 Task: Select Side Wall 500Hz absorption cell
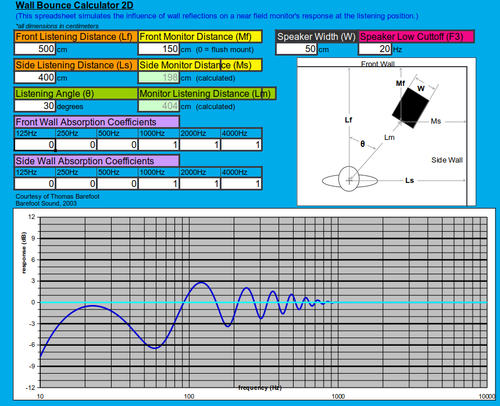[118, 184]
